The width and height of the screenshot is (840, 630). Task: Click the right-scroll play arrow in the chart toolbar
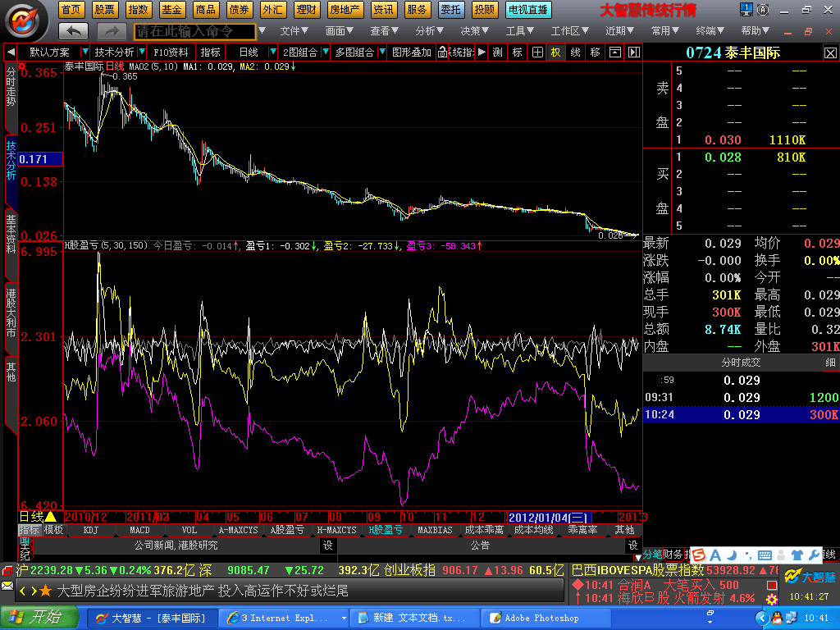(x=482, y=52)
